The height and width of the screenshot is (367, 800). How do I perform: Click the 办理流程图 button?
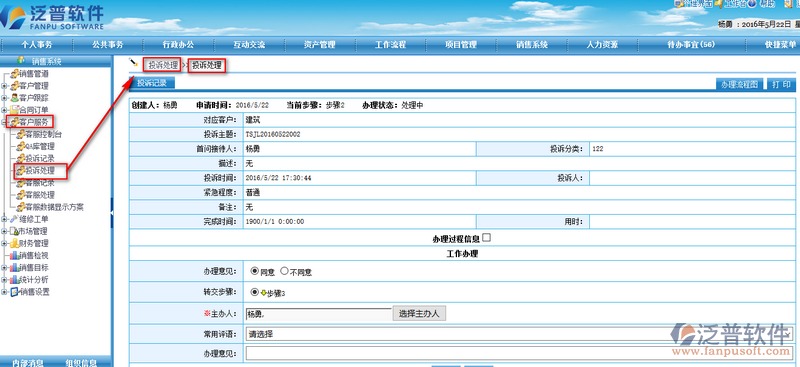pos(739,85)
